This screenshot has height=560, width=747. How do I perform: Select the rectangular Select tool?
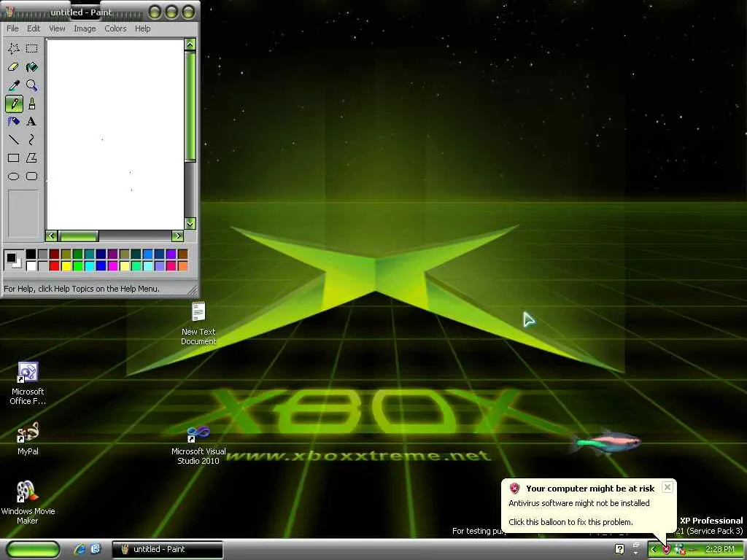click(x=32, y=48)
